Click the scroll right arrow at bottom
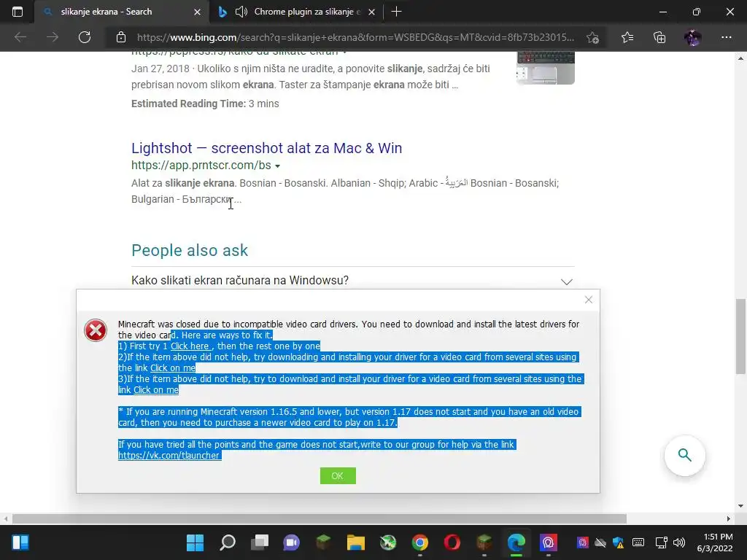Screen dimensions: 747x560 [x=729, y=518]
